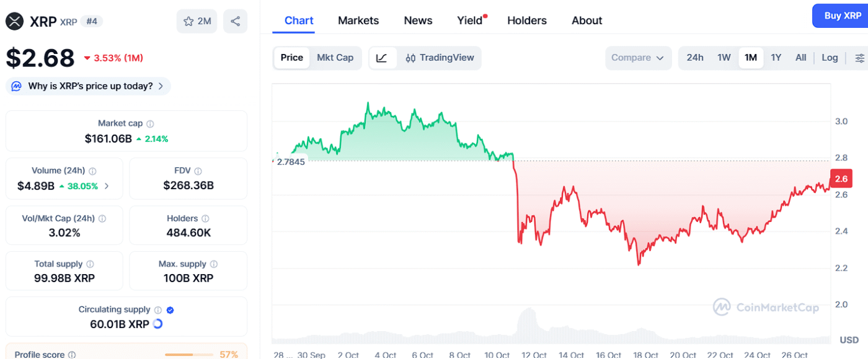
Task: Click Market cap info icon
Action: pyautogui.click(x=150, y=124)
